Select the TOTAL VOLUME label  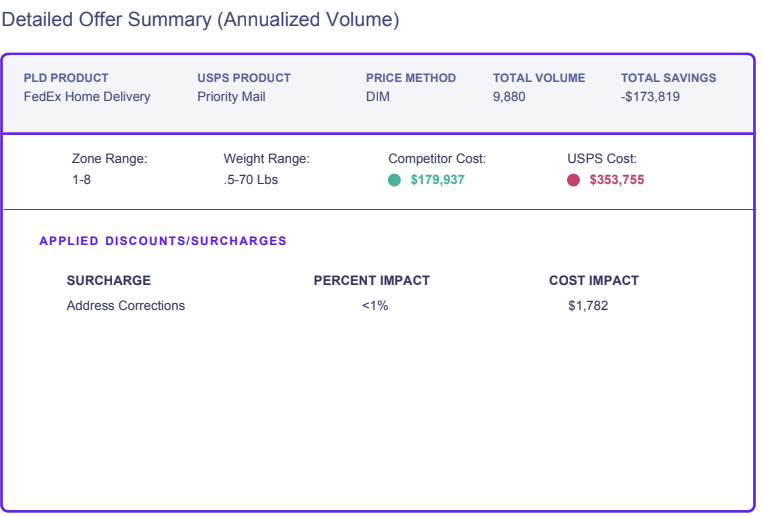[539, 78]
